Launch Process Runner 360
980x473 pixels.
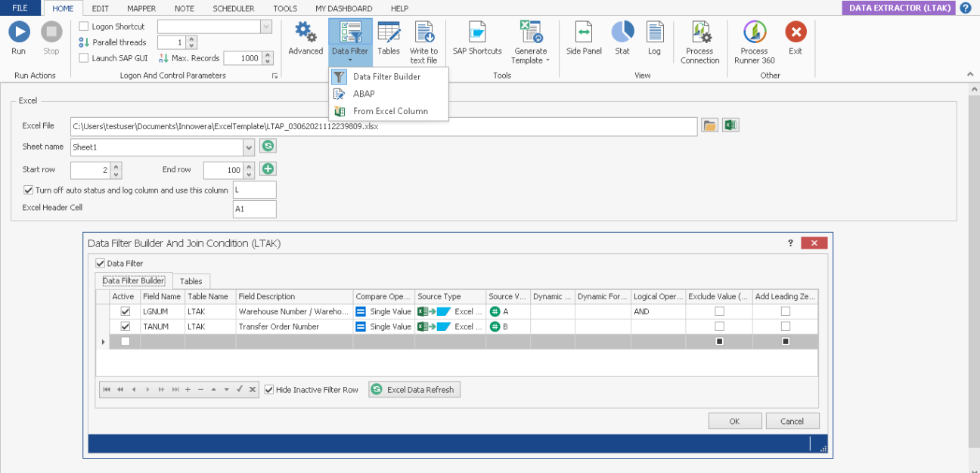tap(754, 32)
